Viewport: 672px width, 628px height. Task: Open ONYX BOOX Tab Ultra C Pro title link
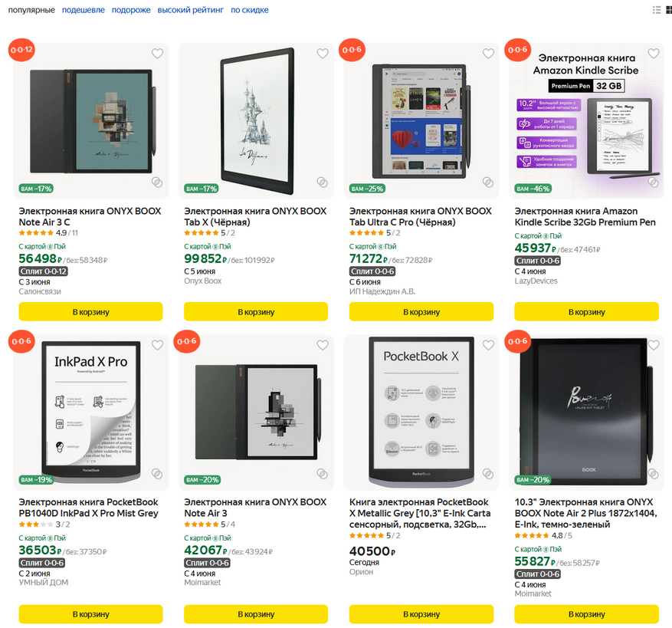(x=420, y=216)
